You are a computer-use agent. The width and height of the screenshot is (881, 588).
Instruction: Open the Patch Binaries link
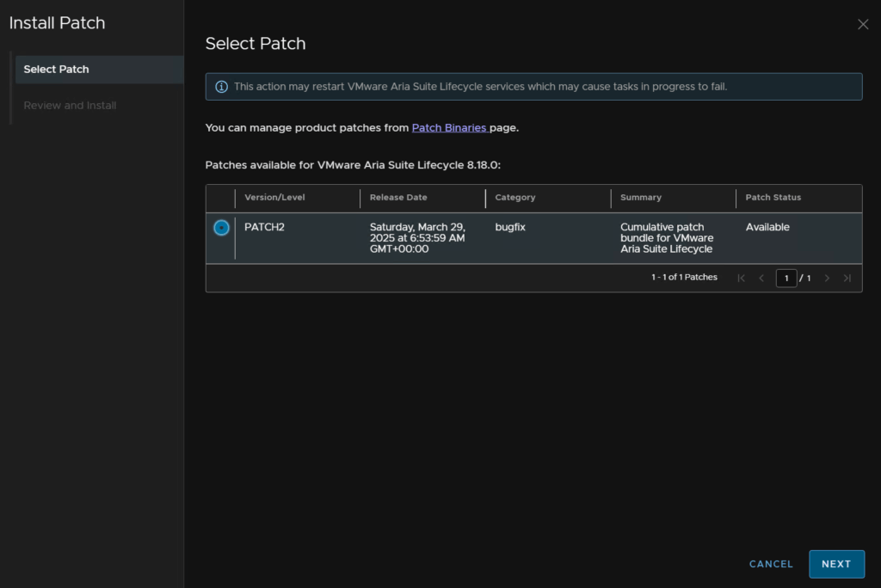(x=449, y=127)
